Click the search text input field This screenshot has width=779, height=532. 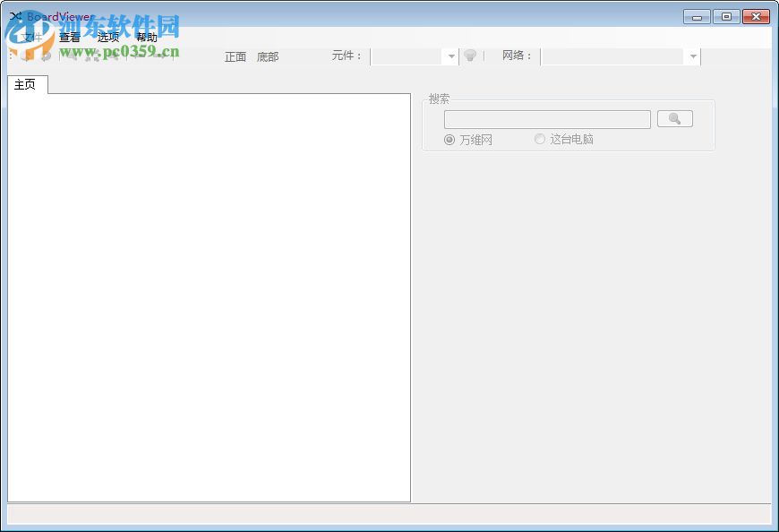coord(546,118)
